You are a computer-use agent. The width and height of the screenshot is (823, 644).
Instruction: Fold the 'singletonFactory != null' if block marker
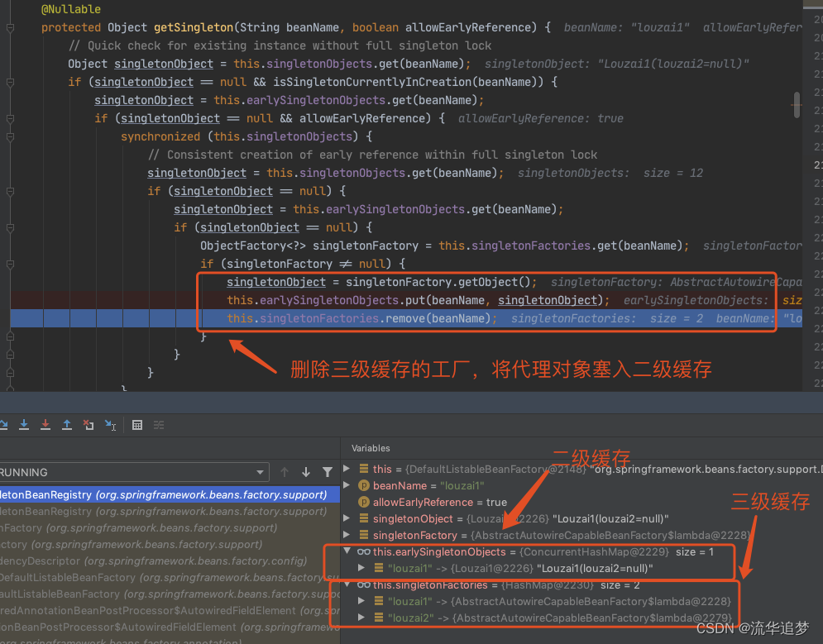coord(10,265)
